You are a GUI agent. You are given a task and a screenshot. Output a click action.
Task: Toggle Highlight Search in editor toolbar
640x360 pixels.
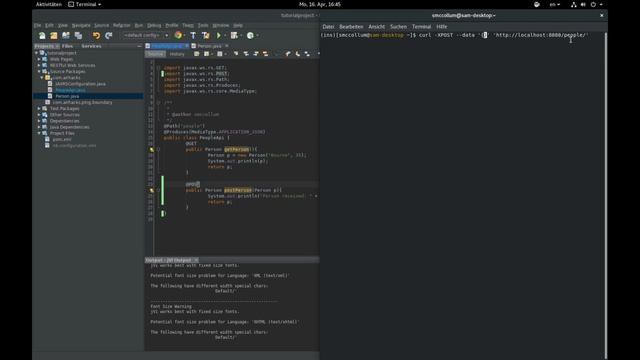[265, 54]
